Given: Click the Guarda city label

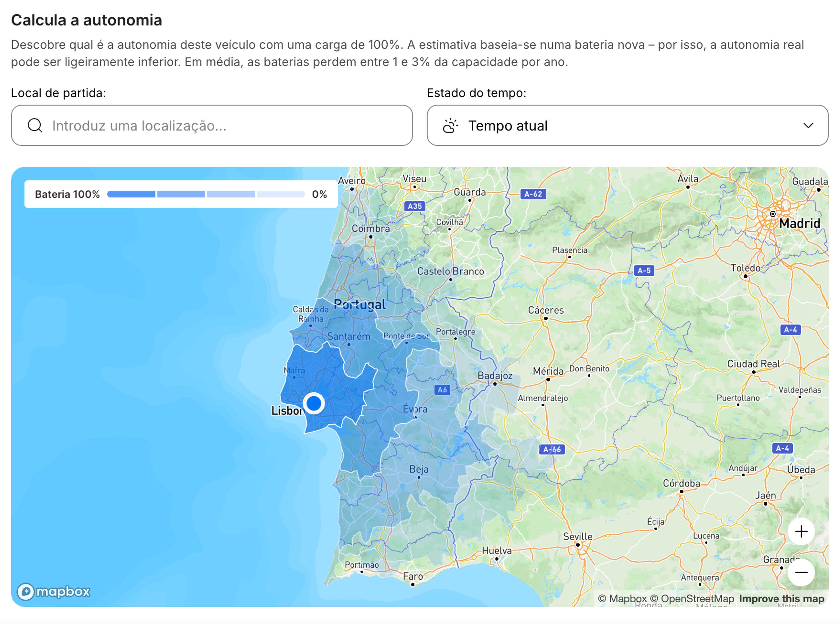Looking at the screenshot, I should [469, 192].
